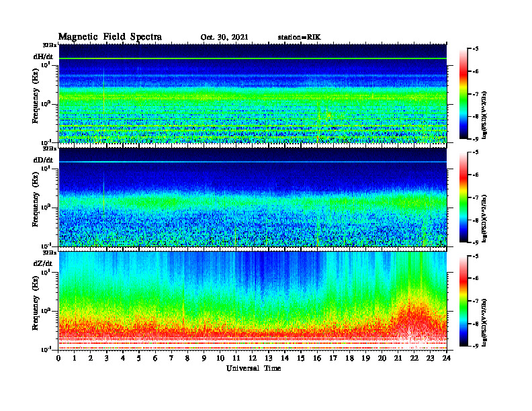
Task: Click the "-6" value on dZ/dt color scale
Action: pyautogui.click(x=476, y=279)
